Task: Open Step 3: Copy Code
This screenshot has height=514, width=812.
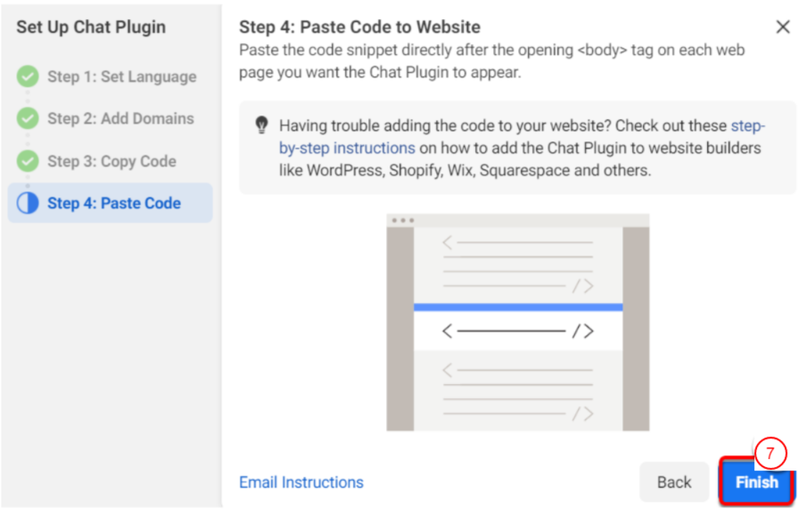Action: 112,161
